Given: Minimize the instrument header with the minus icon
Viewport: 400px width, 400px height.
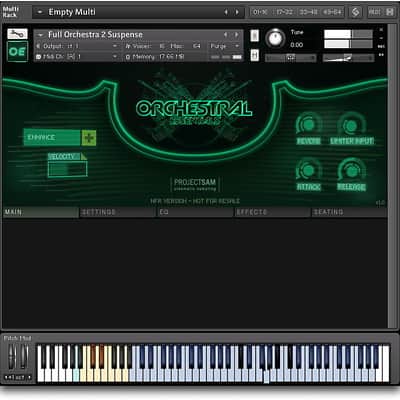Looking at the screenshot, I should pyautogui.click(x=381, y=38).
